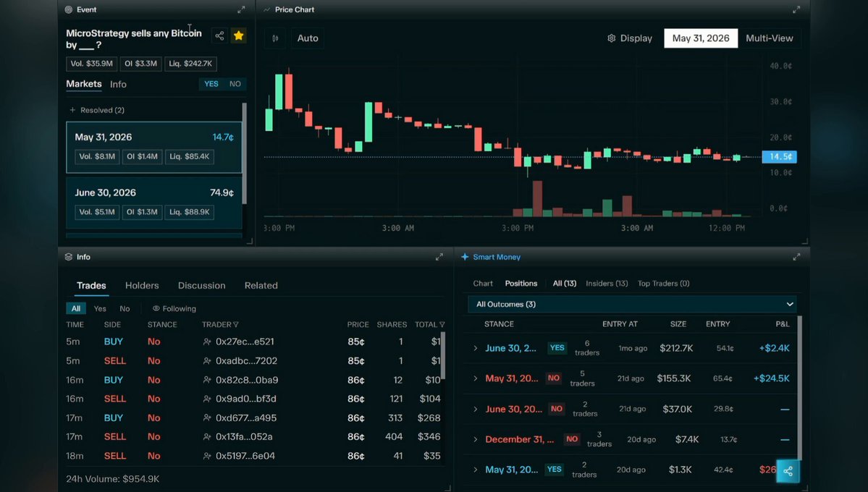The image size is (868, 492).
Task: Click the Multi-View button
Action: tap(770, 38)
